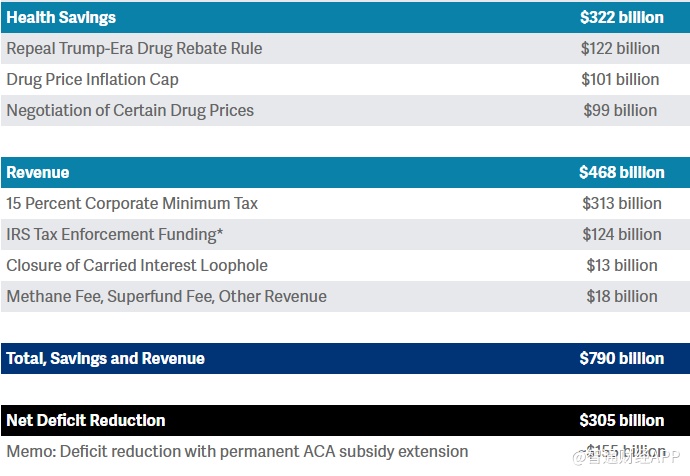Click Negotiation of Certain Drug Prices row
Screen dimensions: 690x476
[130, 110]
